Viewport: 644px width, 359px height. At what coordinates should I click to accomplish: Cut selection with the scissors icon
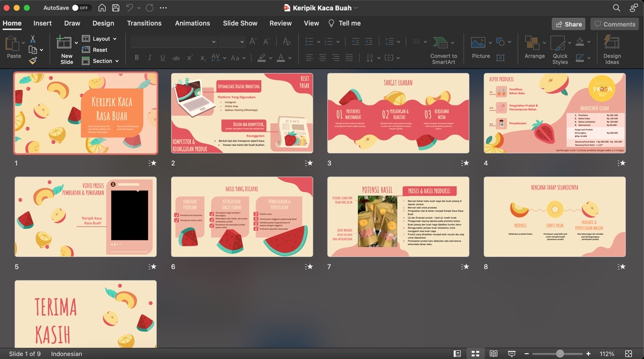tap(32, 39)
